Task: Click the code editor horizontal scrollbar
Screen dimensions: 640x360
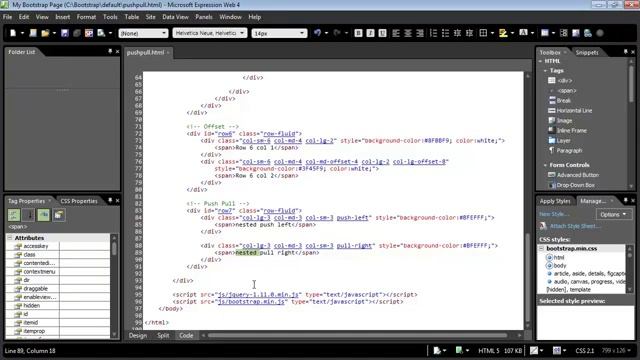Action: click(x=357, y=336)
